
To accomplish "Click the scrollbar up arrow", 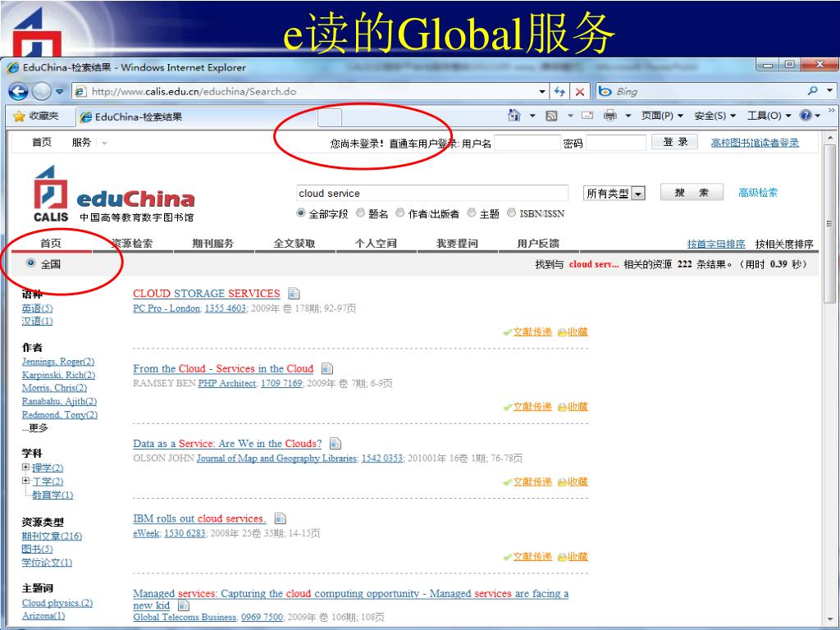I will (x=829, y=138).
